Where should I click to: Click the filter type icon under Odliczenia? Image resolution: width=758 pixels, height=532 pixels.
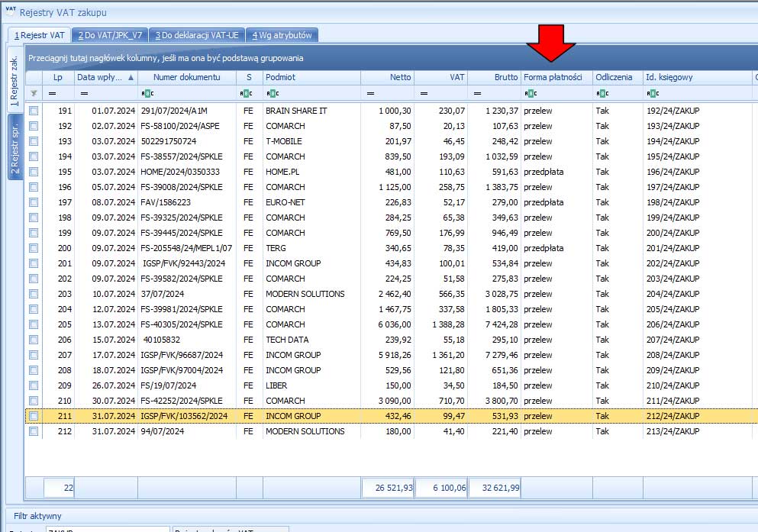coord(602,93)
